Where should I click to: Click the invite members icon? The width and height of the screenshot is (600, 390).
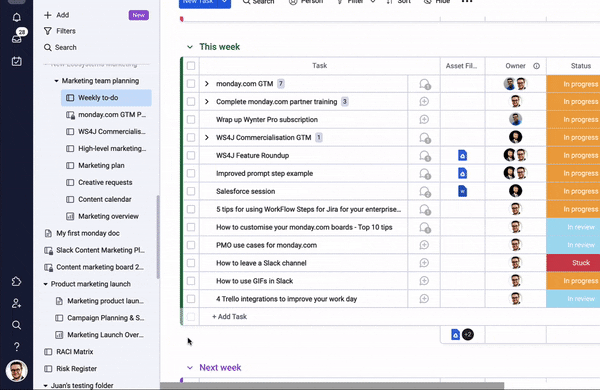coord(16,304)
